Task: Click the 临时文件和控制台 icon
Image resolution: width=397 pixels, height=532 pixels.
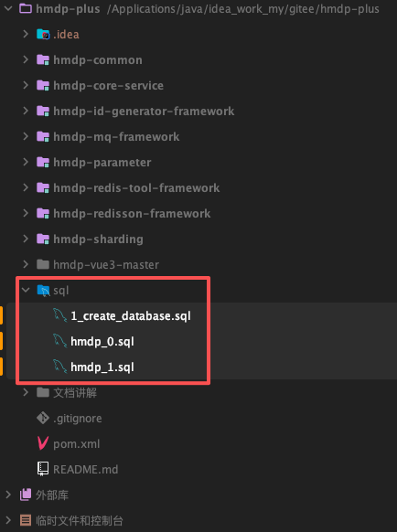Action: pos(26,520)
